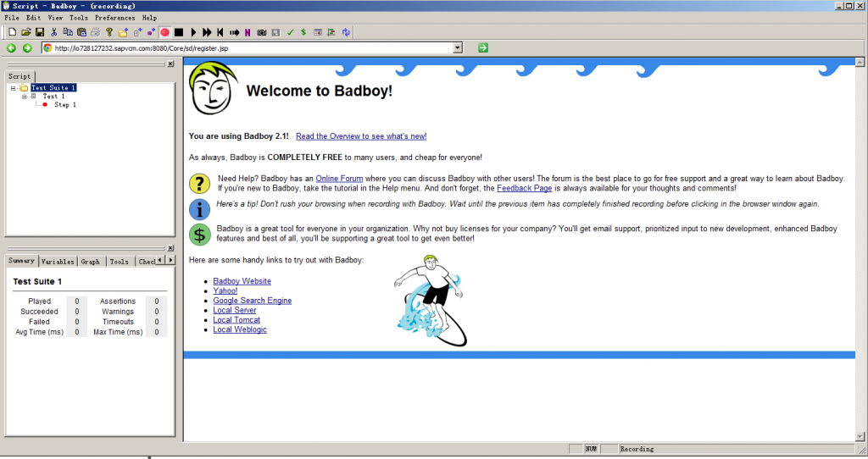Click the black Stop button

(x=179, y=32)
